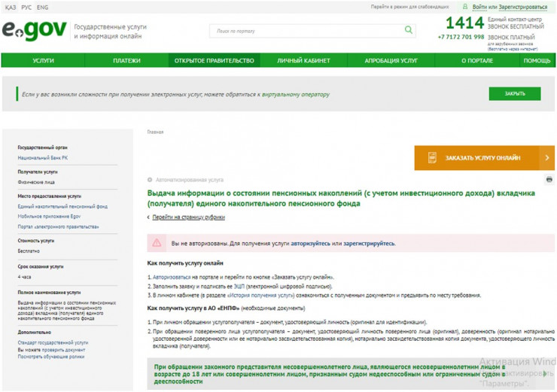
Task: Go back via 'Перейти на страницу рубрики'
Action: coord(188,217)
